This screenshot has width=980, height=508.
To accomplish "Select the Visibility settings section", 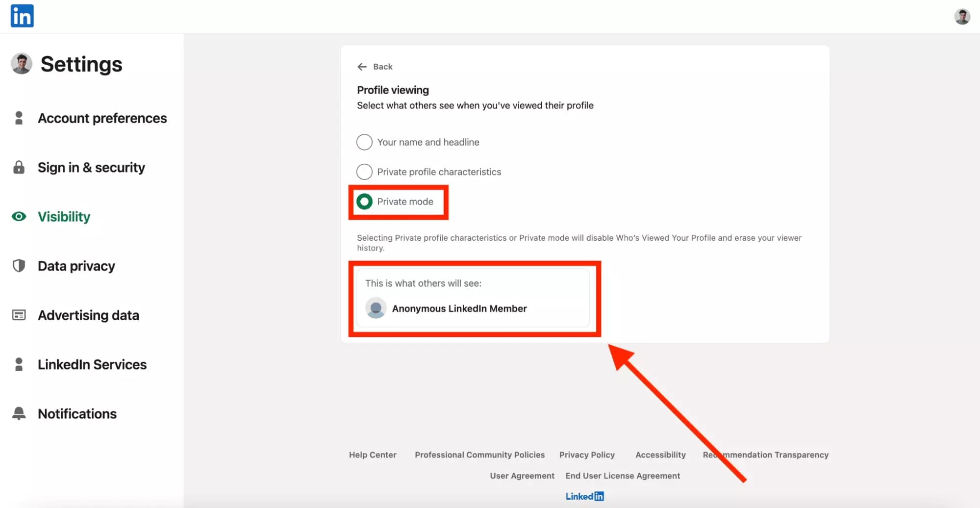I will pyautogui.click(x=64, y=216).
